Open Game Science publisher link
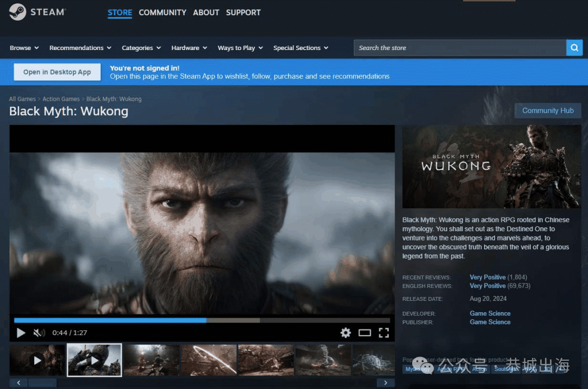The width and height of the screenshot is (588, 389). [x=490, y=322]
